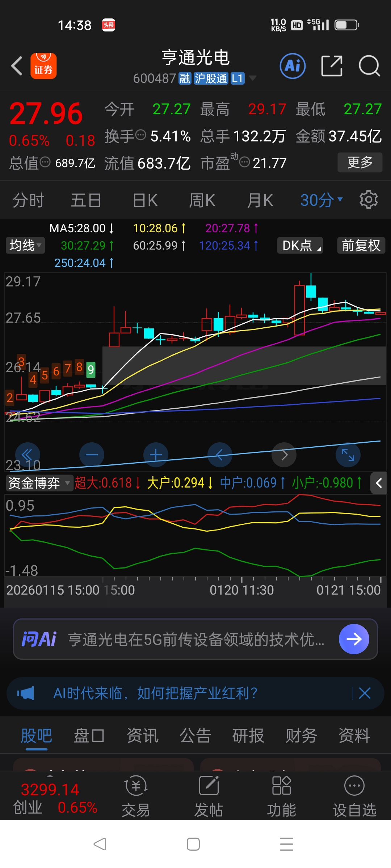Screen dimensions: 391x868
Task: Select the 盘口 tab
Action: pos(89,736)
